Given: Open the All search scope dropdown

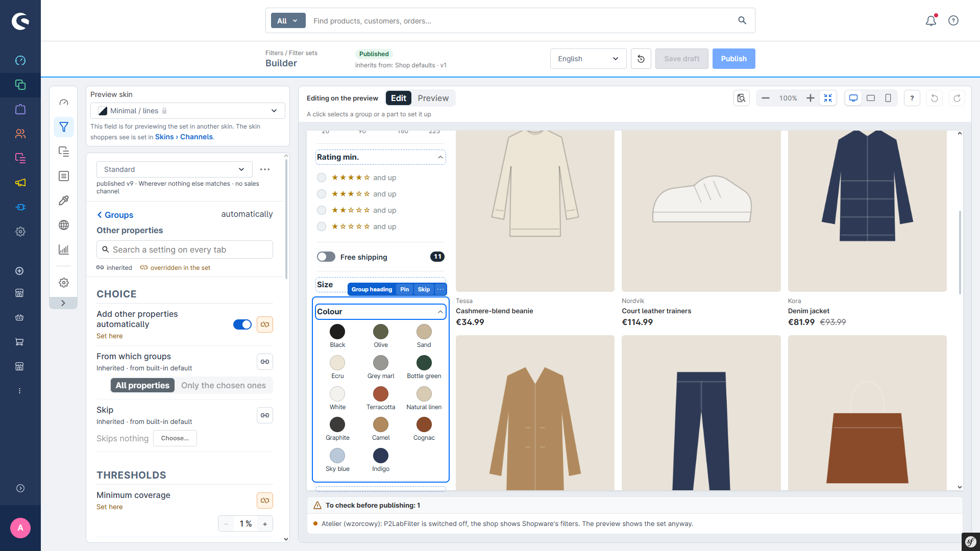Looking at the screenshot, I should pos(288,21).
